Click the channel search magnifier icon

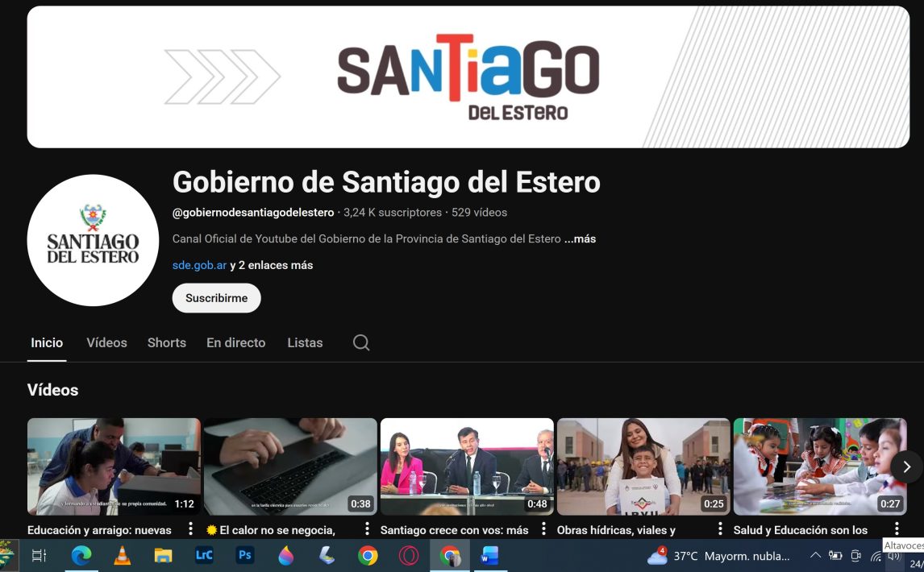(361, 342)
